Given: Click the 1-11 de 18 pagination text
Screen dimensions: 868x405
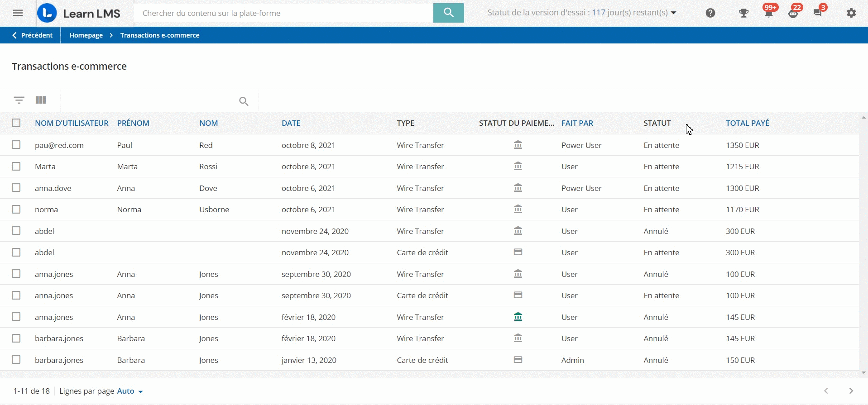Looking at the screenshot, I should (x=32, y=391).
